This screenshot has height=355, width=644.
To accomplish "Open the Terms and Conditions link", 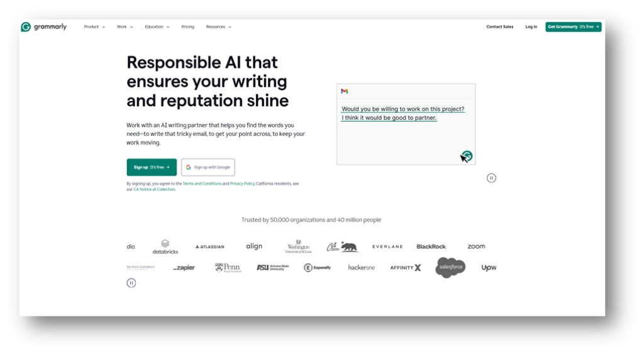I will click(x=202, y=184).
